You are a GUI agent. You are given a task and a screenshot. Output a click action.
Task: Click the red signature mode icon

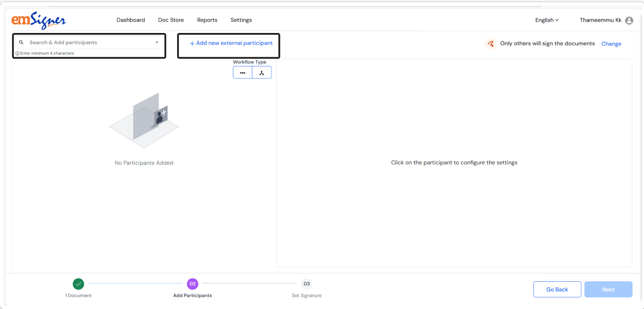point(490,44)
